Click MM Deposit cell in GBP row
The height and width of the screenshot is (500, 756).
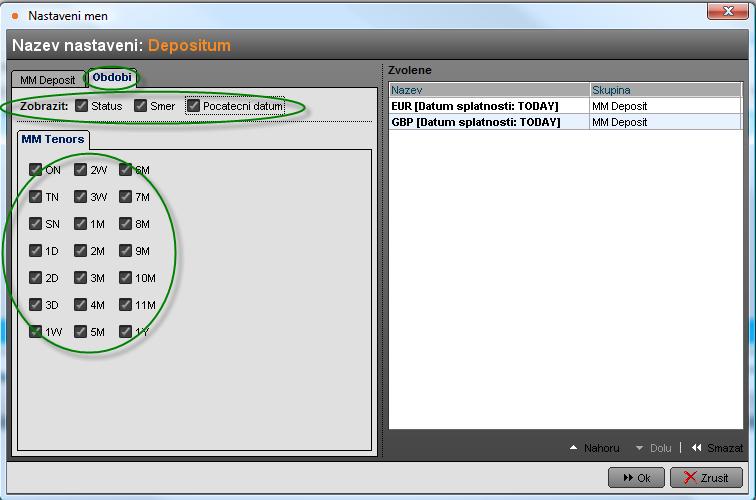[x=665, y=122]
